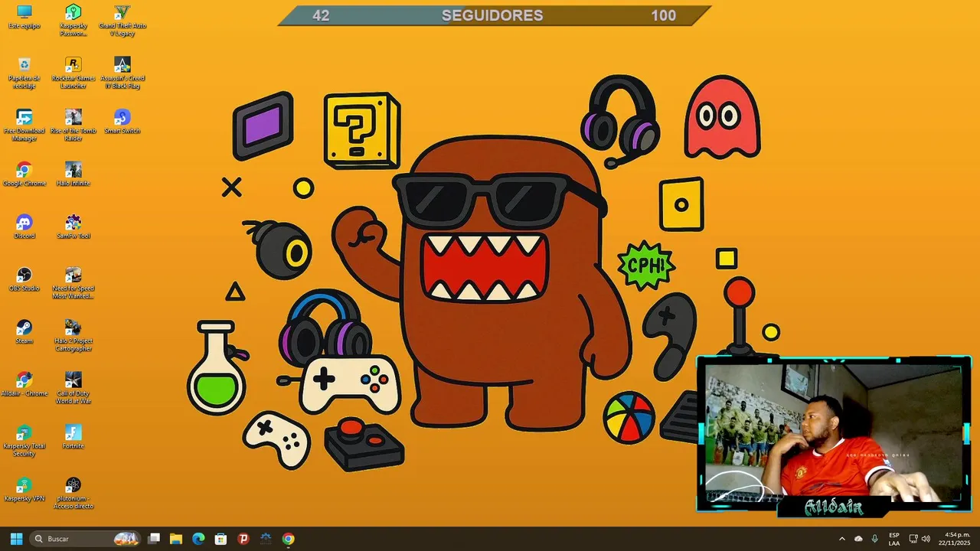Screen dimensions: 980x551
Task: Select the Call of Duty World at War icon
Action: 73,388
